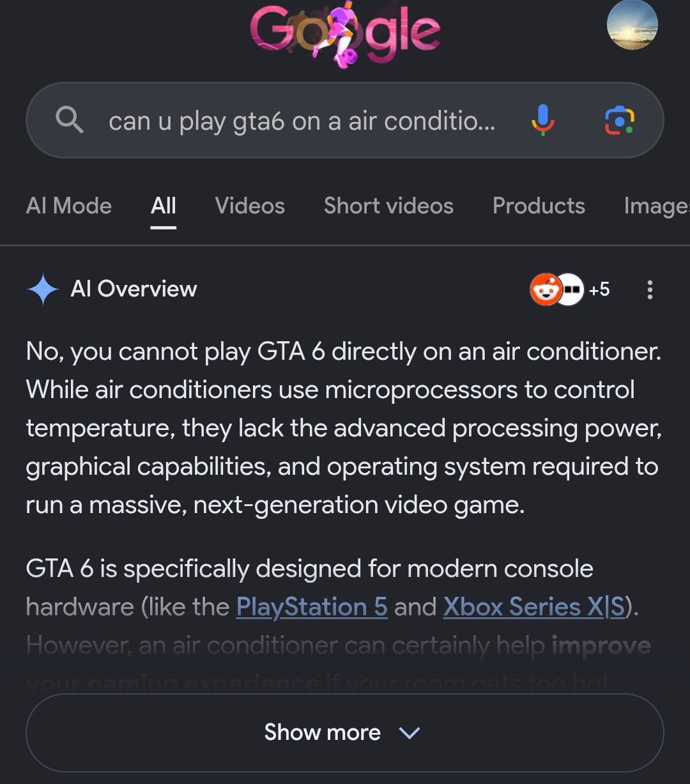690x784 pixels.
Task: Expand the overview with Show more
Action: [345, 732]
